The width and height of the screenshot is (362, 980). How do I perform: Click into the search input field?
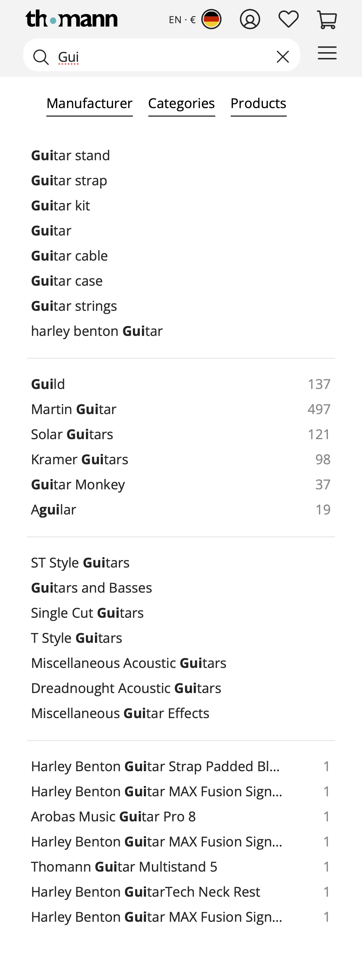[164, 57]
